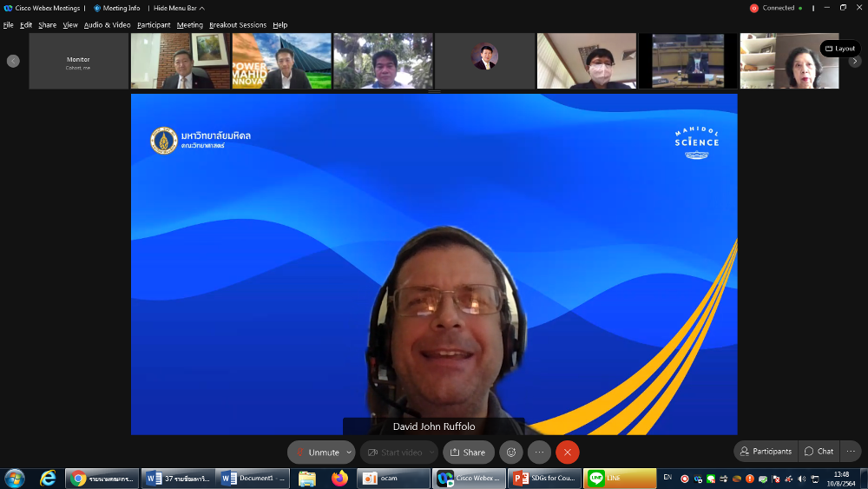The height and width of the screenshot is (489, 868).
Task: Toggle the Start video button
Action: pos(393,452)
